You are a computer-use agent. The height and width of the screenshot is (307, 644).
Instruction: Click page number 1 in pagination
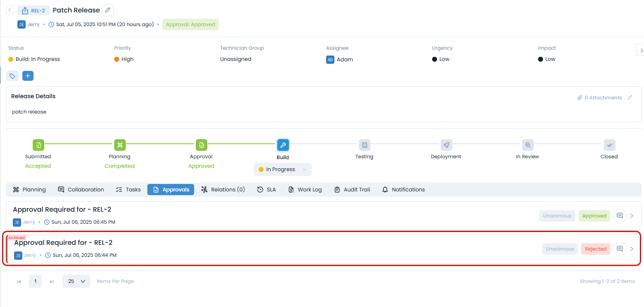pos(35,281)
